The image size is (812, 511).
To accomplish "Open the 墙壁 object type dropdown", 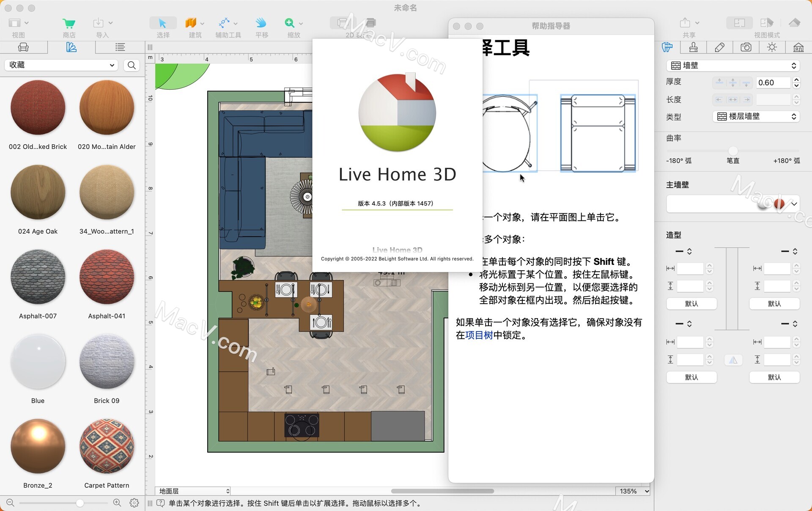I will click(x=733, y=66).
